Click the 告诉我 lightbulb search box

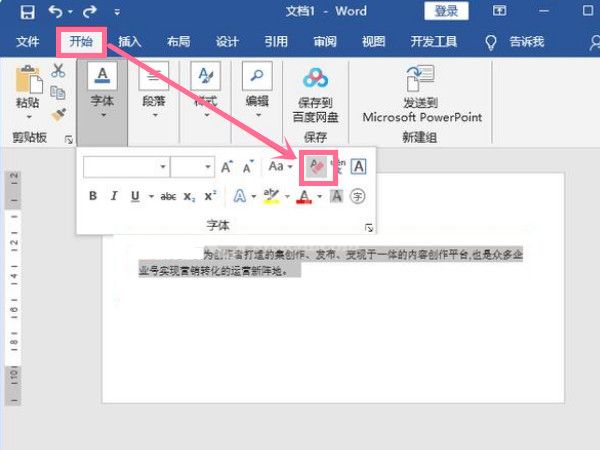pos(514,42)
